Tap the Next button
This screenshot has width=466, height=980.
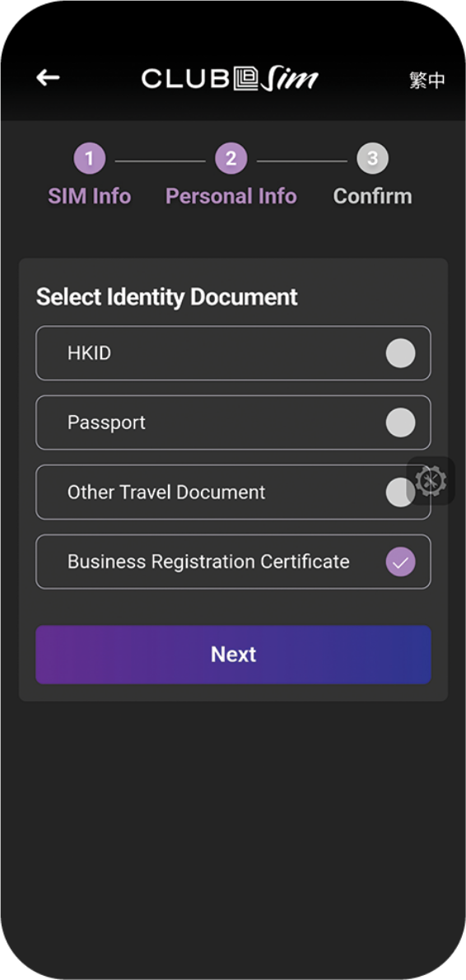point(233,655)
